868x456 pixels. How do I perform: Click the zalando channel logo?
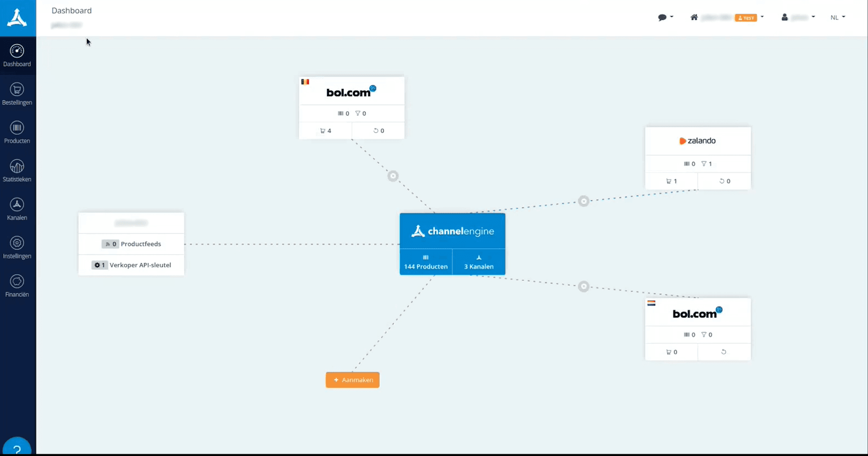(698, 141)
